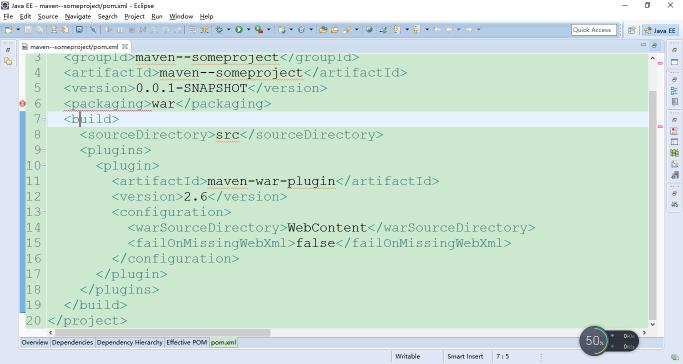Open the Navigate menu
683x364 pixels.
(78, 16)
